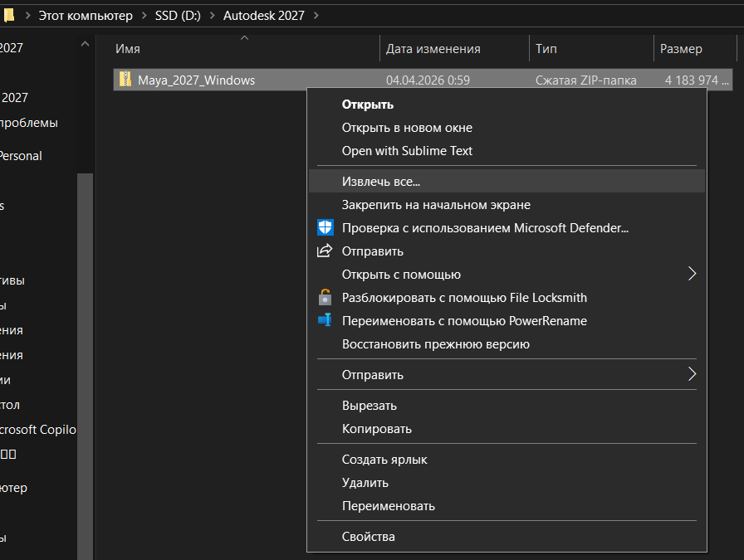Expand the Отправить submenu below the separator
The width and height of the screenshot is (744, 560).
click(x=507, y=375)
